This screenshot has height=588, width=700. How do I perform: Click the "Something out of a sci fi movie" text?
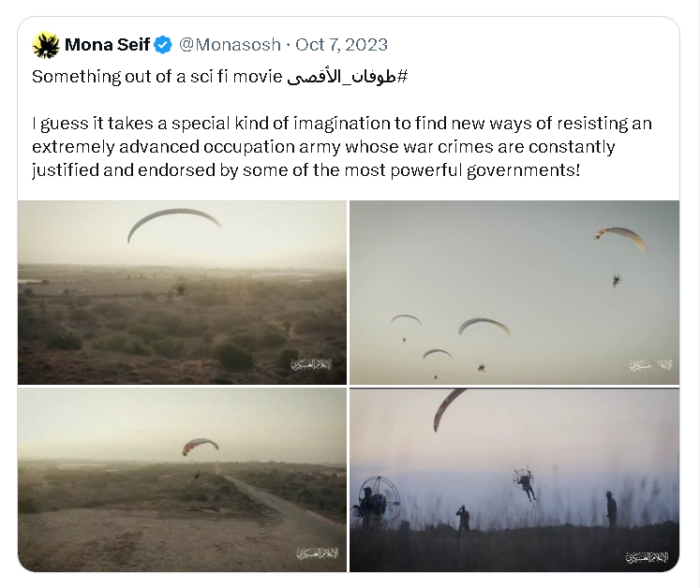pyautogui.click(x=157, y=77)
